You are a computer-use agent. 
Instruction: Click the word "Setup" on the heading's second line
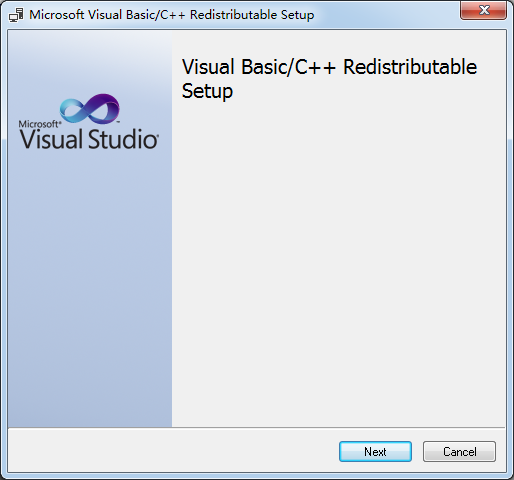point(207,91)
